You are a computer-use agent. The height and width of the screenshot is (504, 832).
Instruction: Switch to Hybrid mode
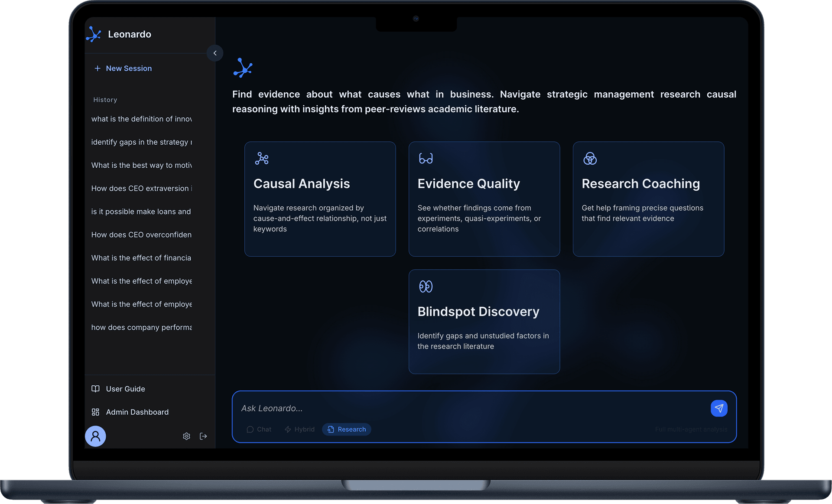coord(299,429)
